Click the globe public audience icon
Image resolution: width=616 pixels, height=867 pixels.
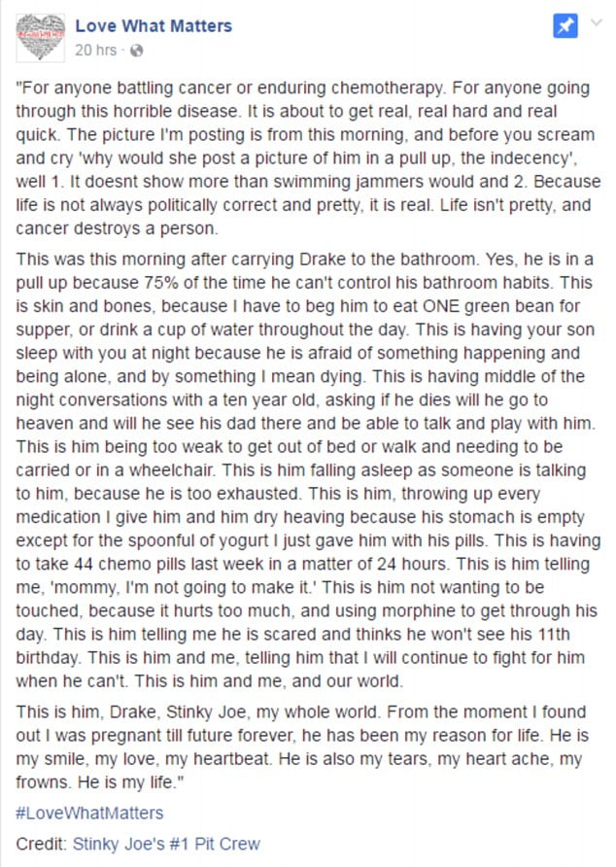click(x=134, y=50)
